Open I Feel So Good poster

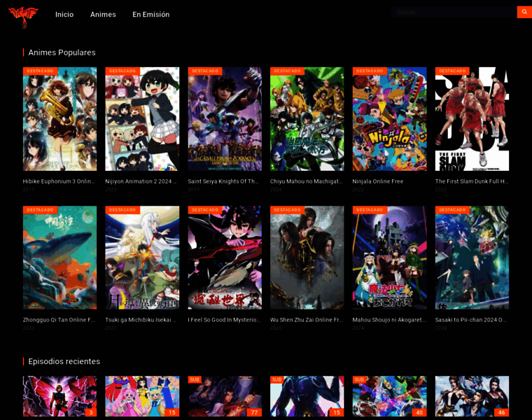pos(225,258)
